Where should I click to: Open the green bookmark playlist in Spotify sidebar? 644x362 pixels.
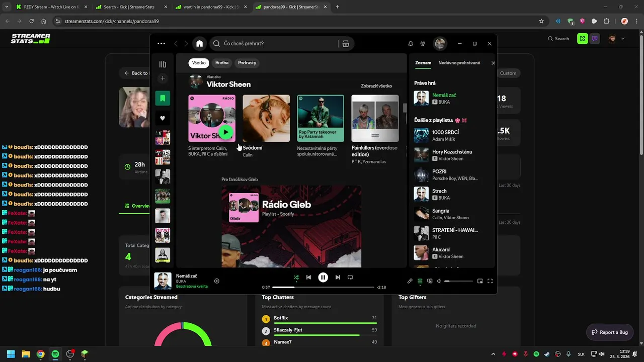click(163, 99)
